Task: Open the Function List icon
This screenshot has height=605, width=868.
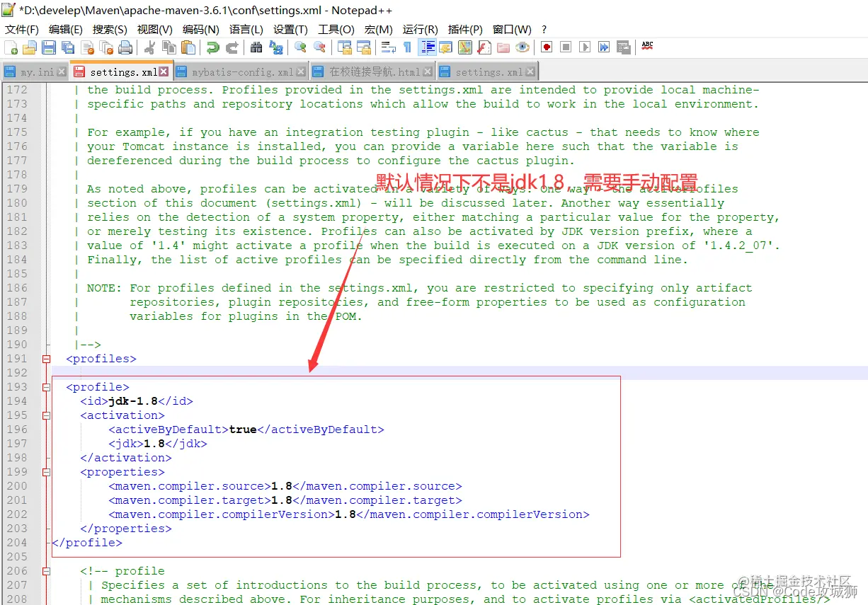Action: 484,47
